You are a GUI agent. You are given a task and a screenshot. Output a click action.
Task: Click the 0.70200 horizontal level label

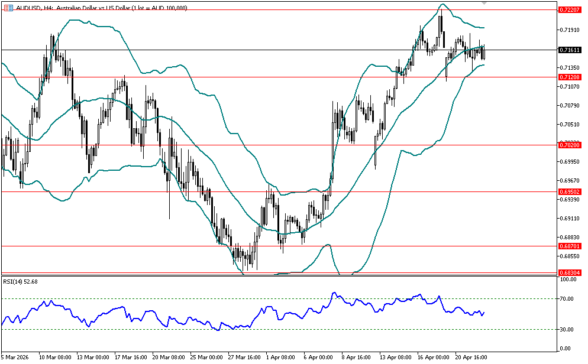tap(569, 145)
